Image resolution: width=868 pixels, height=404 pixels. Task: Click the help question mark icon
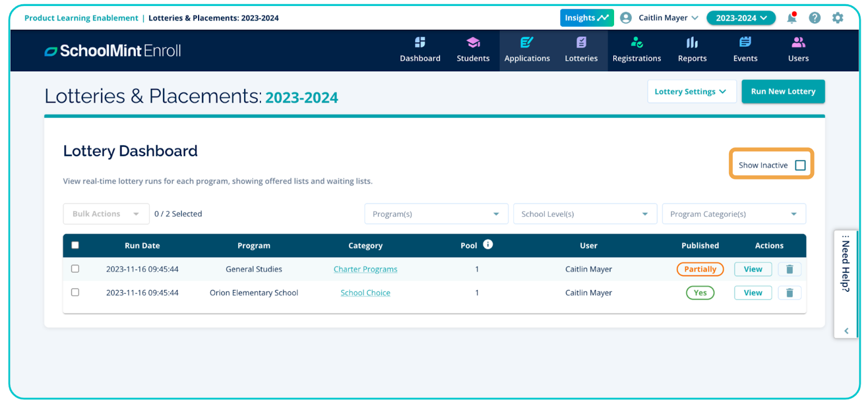pyautogui.click(x=814, y=18)
